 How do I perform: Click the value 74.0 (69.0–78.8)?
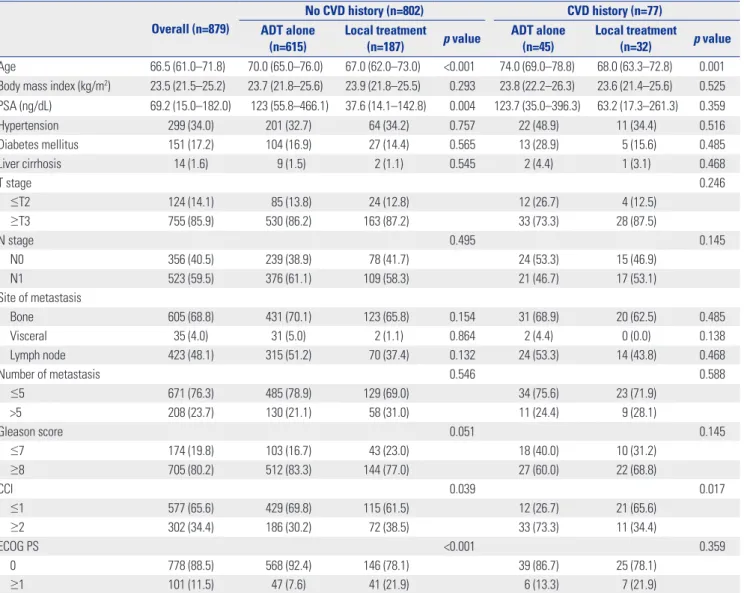point(537,66)
